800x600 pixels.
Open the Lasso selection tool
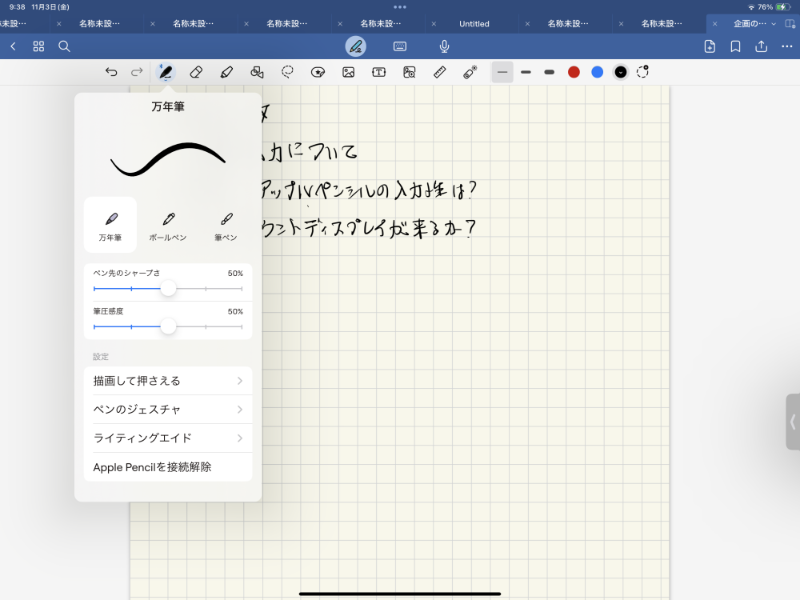tap(287, 72)
